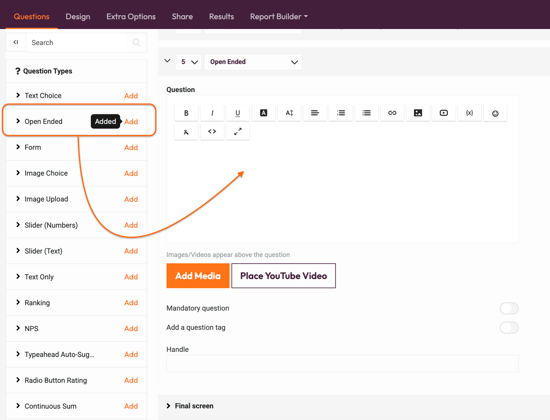Add a Text Only question
The width and height of the screenshot is (550, 420).
tap(131, 277)
